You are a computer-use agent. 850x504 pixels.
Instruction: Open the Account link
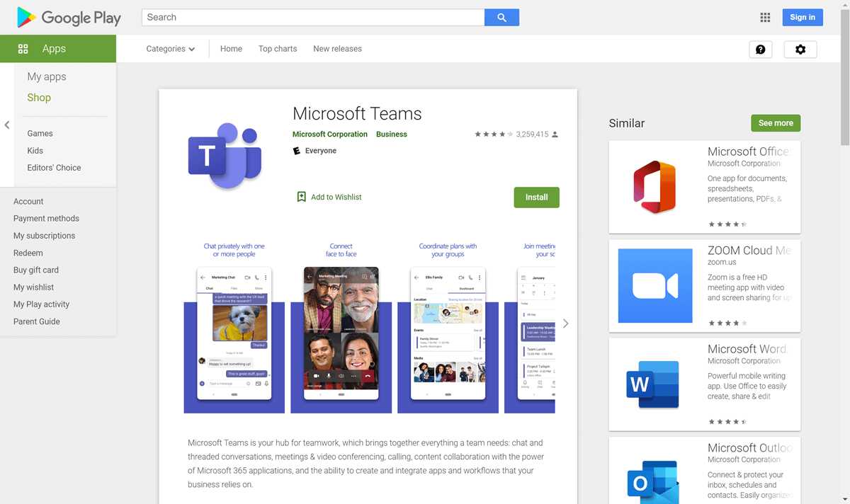tap(28, 202)
